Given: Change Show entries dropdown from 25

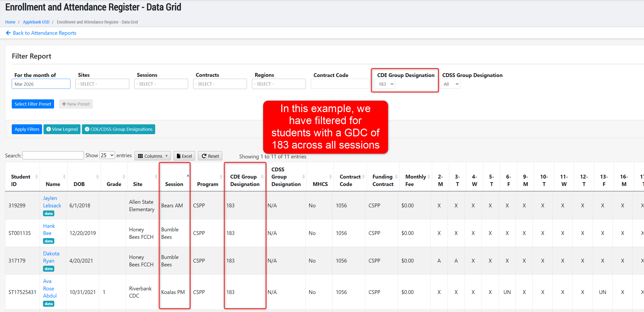Looking at the screenshot, I should pos(107,155).
